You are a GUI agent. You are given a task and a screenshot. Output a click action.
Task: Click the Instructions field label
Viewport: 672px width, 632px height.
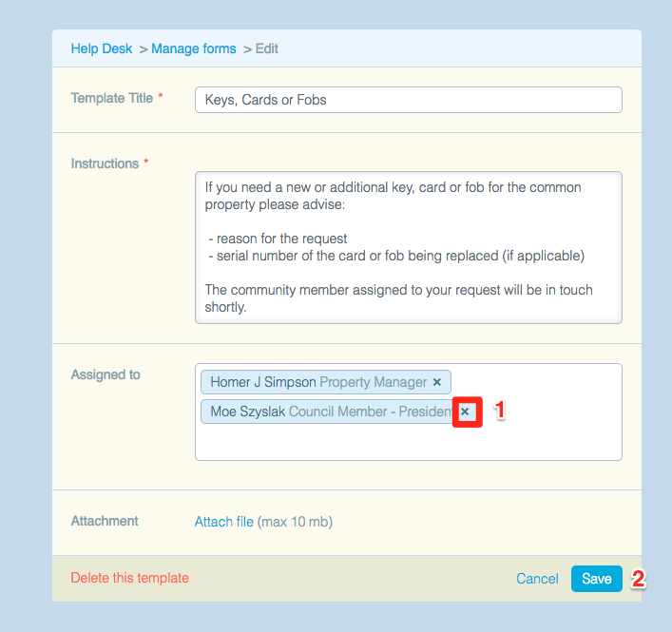105,163
